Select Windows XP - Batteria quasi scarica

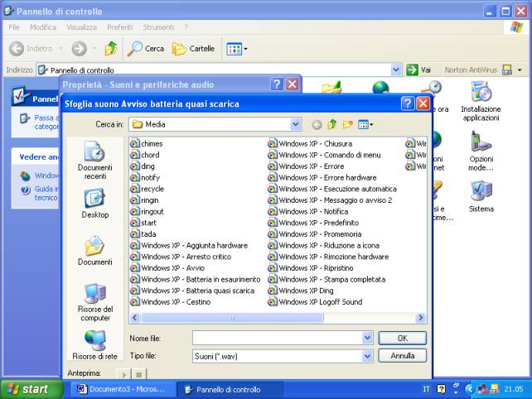coord(192,291)
